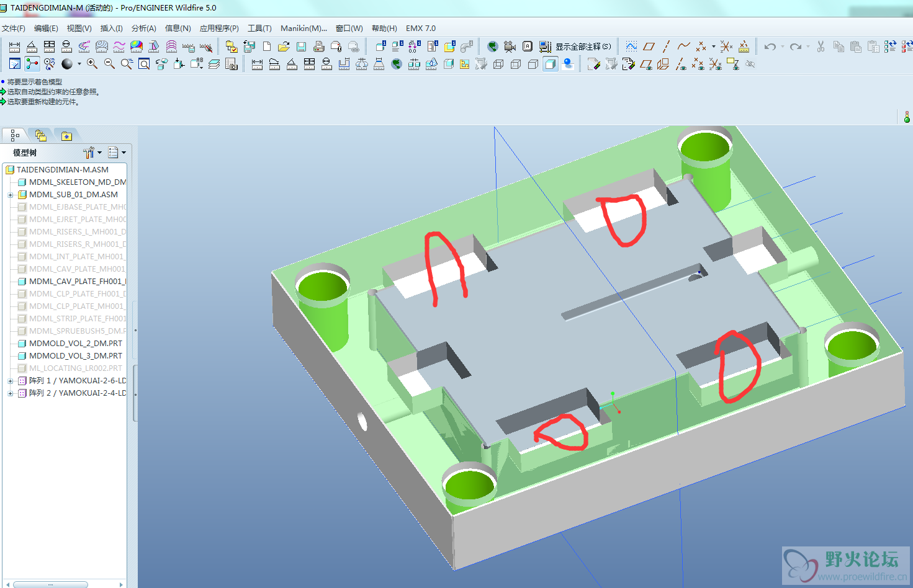
Task: Switch to the model tree tab
Action: [15, 135]
